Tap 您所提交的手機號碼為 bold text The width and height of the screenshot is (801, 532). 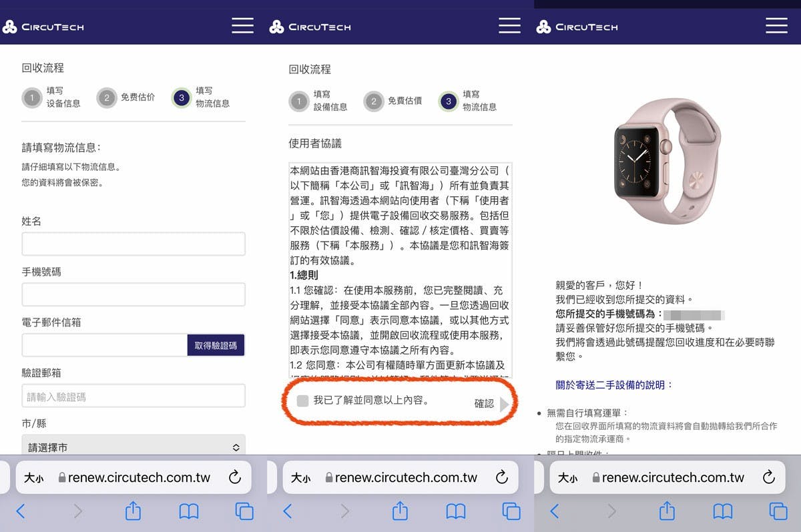(609, 314)
